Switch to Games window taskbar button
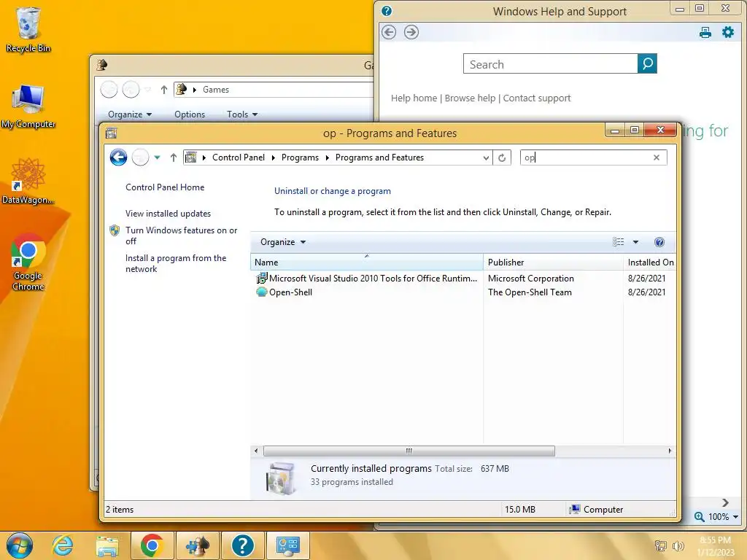Image resolution: width=747 pixels, height=560 pixels. pyautogui.click(x=197, y=545)
